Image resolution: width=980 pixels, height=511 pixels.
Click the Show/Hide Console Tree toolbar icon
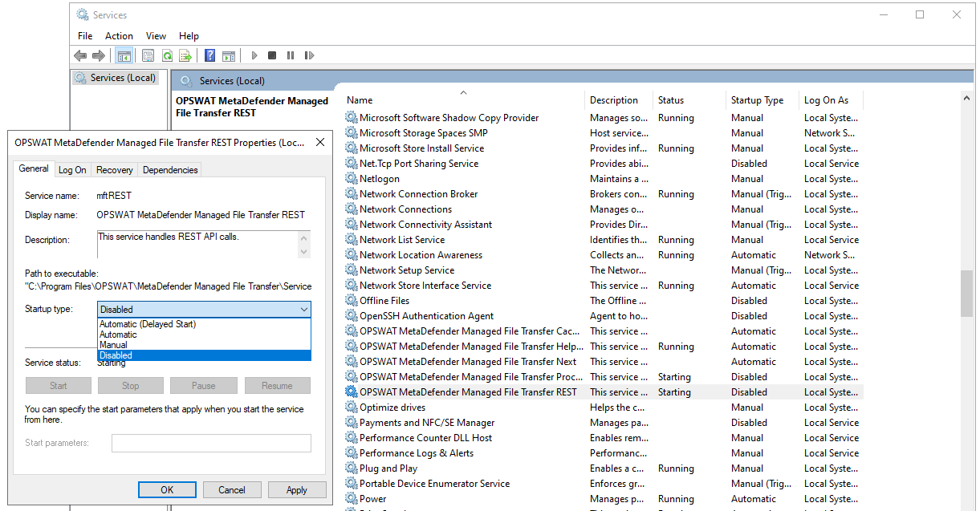[x=124, y=55]
